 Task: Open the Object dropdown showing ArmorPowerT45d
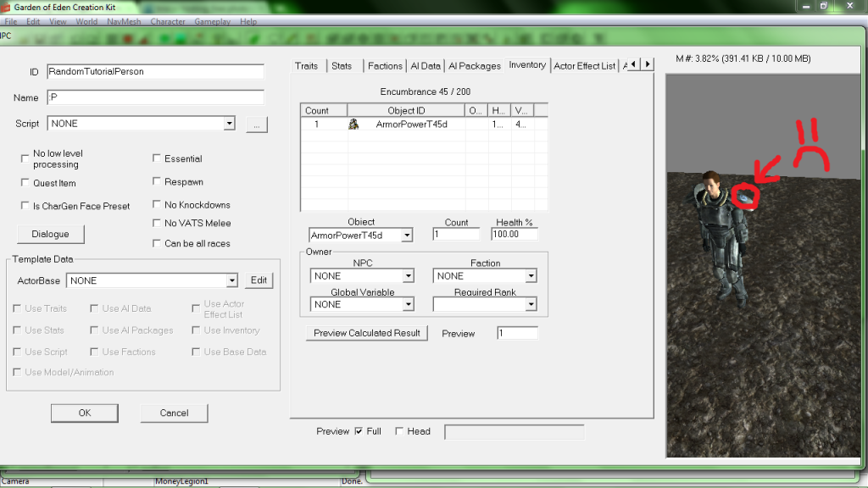click(x=407, y=236)
